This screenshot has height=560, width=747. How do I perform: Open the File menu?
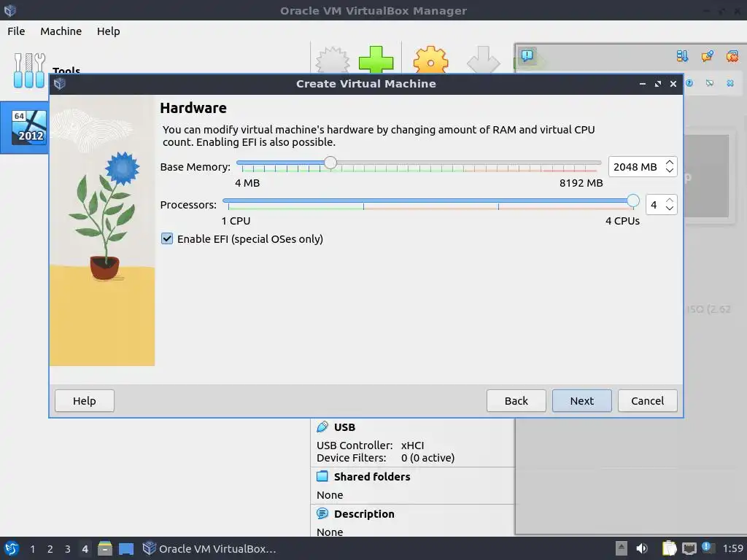click(x=16, y=31)
